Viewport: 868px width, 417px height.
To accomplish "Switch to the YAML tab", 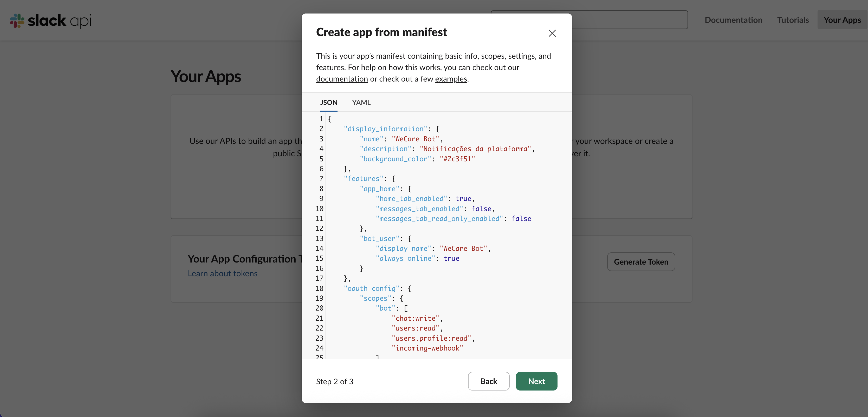I will (361, 102).
